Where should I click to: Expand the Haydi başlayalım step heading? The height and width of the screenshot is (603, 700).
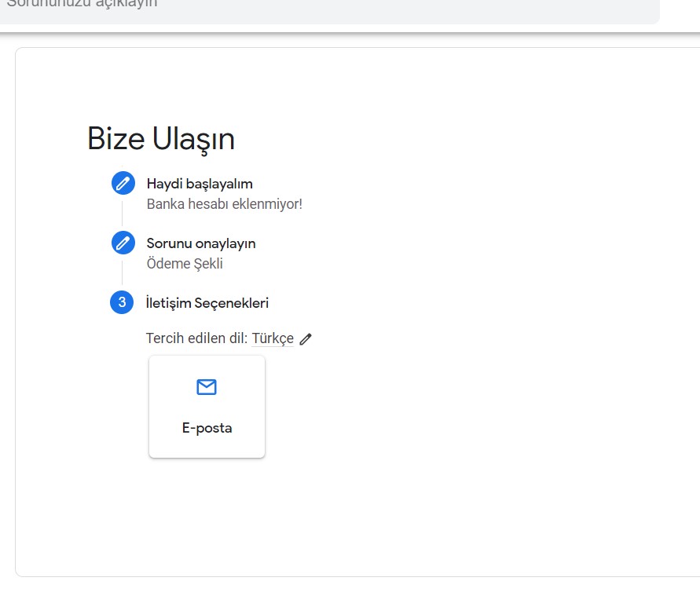point(200,184)
